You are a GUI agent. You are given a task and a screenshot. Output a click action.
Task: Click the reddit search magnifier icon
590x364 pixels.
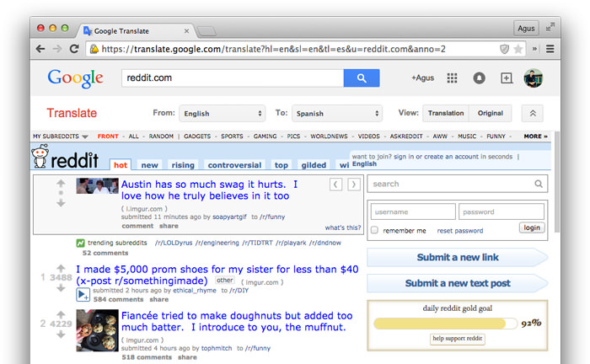point(539,184)
